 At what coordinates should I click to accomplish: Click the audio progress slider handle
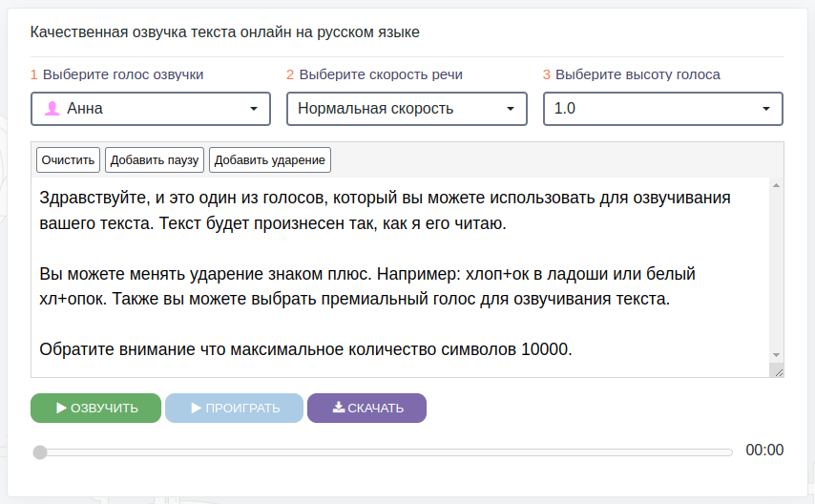[40, 452]
